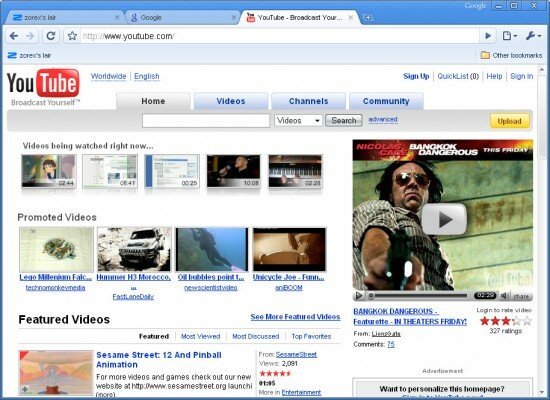Mute the video with the speaker icon
The height and width of the screenshot is (400, 550).
click(x=505, y=296)
